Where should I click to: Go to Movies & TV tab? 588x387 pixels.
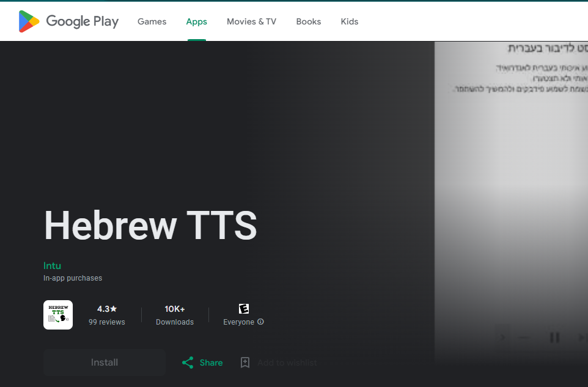(x=251, y=22)
